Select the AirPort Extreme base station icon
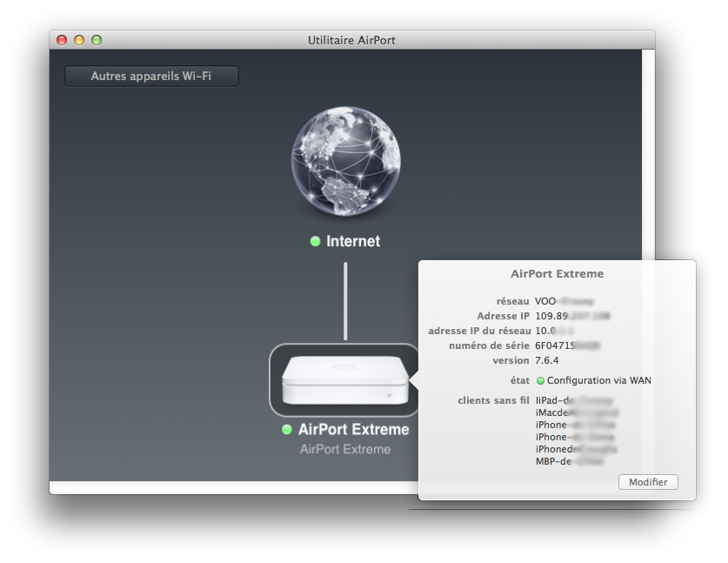Screen dimensions: 728x563 (x=344, y=380)
